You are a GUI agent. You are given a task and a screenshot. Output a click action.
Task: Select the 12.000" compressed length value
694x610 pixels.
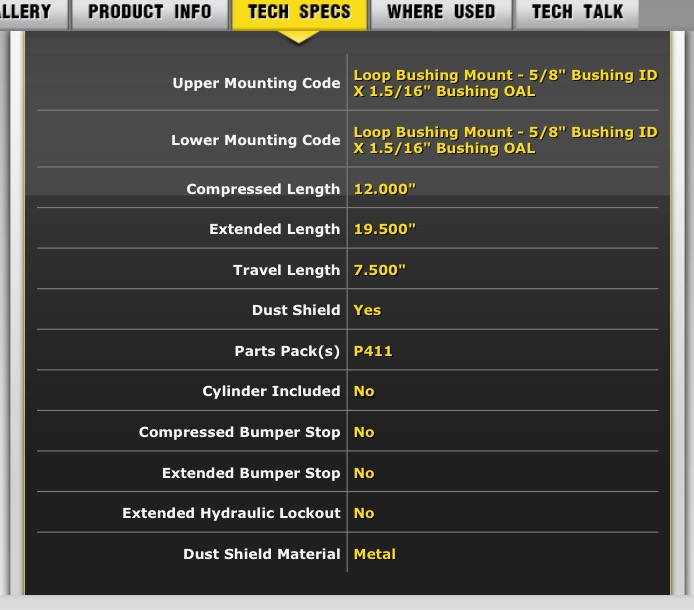coord(385,189)
